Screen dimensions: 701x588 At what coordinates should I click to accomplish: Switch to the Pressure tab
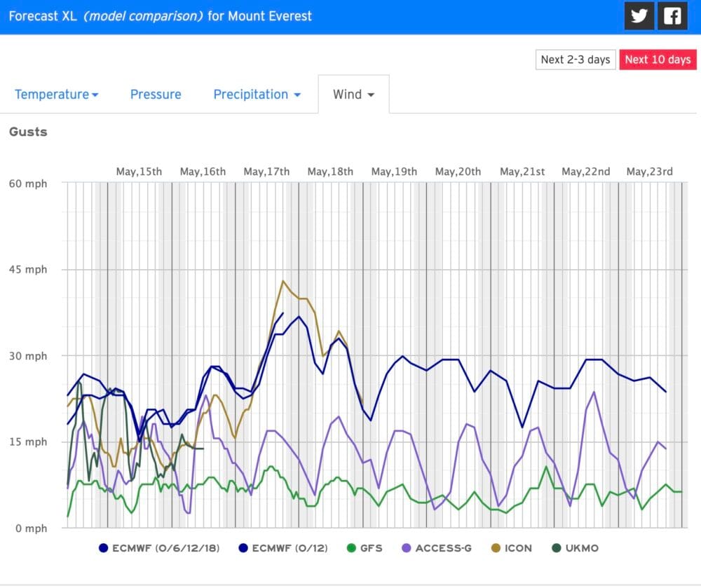[x=156, y=95]
